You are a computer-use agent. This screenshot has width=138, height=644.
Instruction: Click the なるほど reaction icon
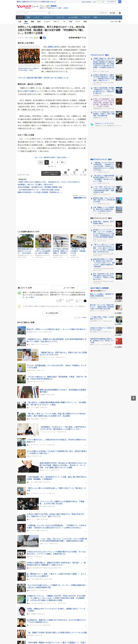coord(67,301)
